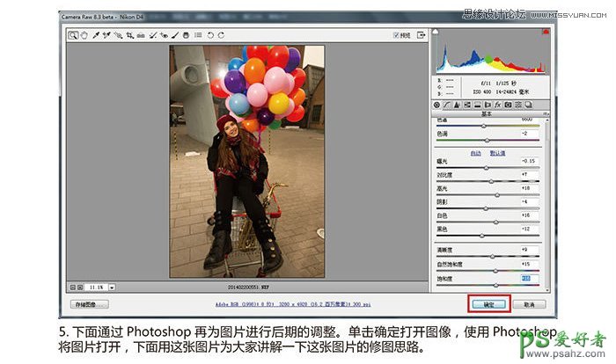616x364 pixels.
Task: Open the zoom level dropdown
Action: click(x=112, y=287)
